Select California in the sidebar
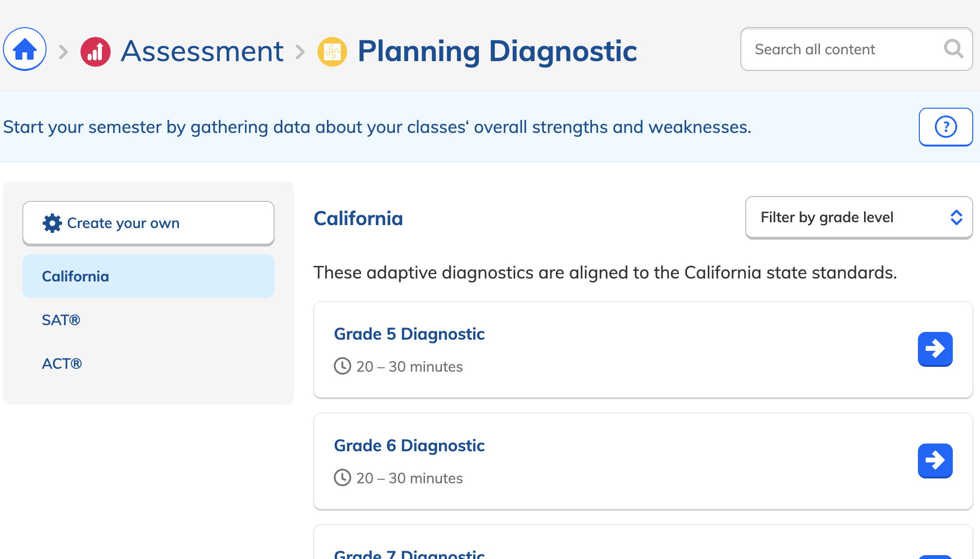The height and width of the screenshot is (559, 980). (x=148, y=276)
